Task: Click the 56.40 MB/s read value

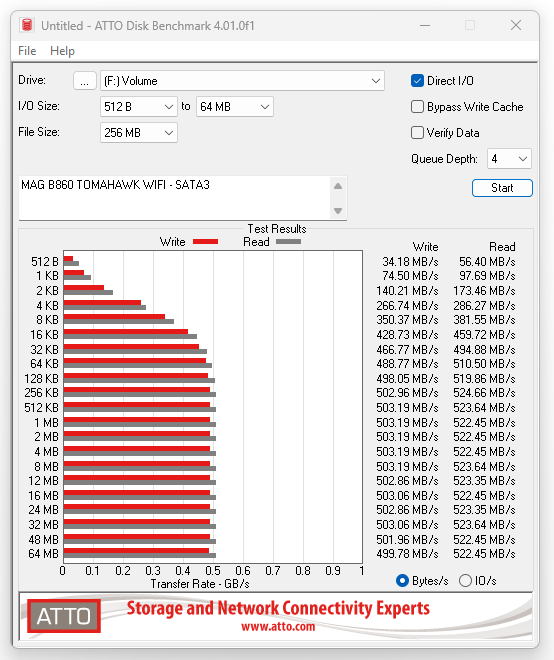Action: click(x=487, y=262)
